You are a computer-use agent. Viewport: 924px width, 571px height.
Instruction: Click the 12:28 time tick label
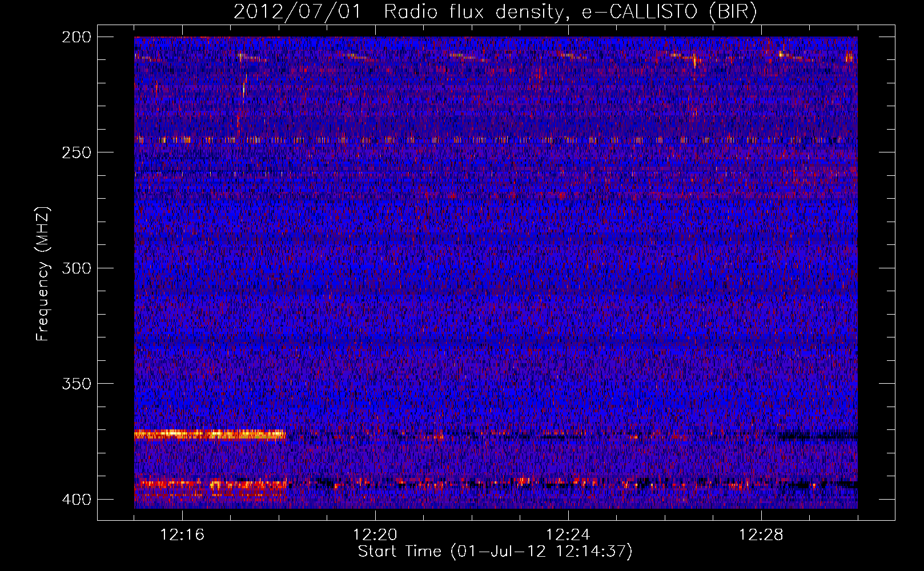coord(761,535)
